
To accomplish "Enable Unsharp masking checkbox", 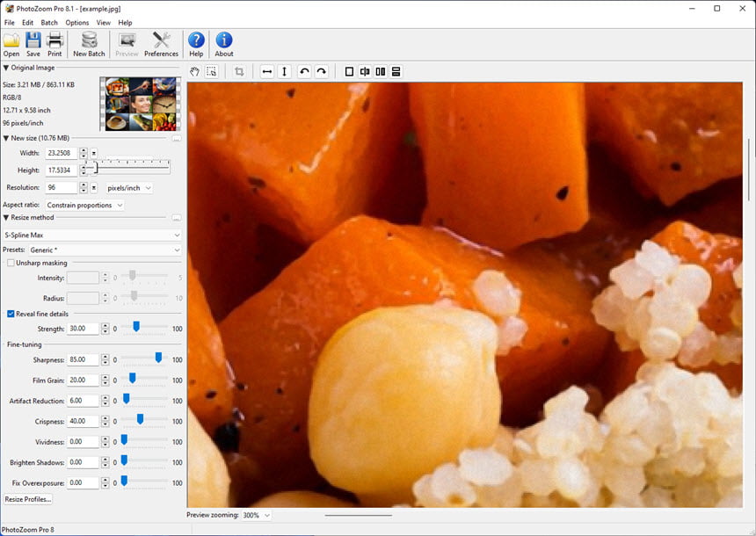I will 11,264.
